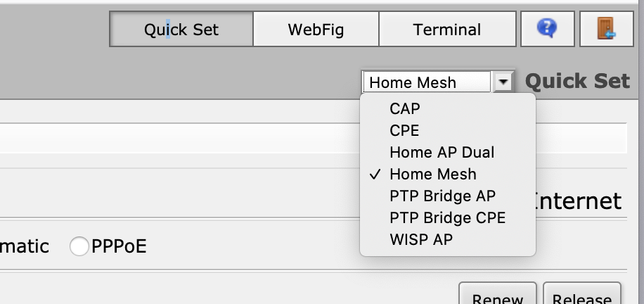Select the checked Home Mesh option
This screenshot has width=644, height=304.
[432, 174]
